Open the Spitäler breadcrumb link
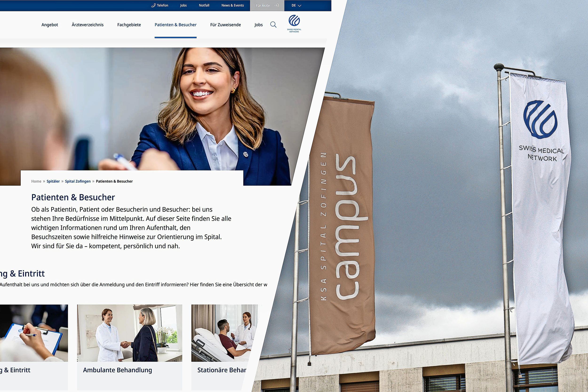This screenshot has width=588, height=392. 53,181
